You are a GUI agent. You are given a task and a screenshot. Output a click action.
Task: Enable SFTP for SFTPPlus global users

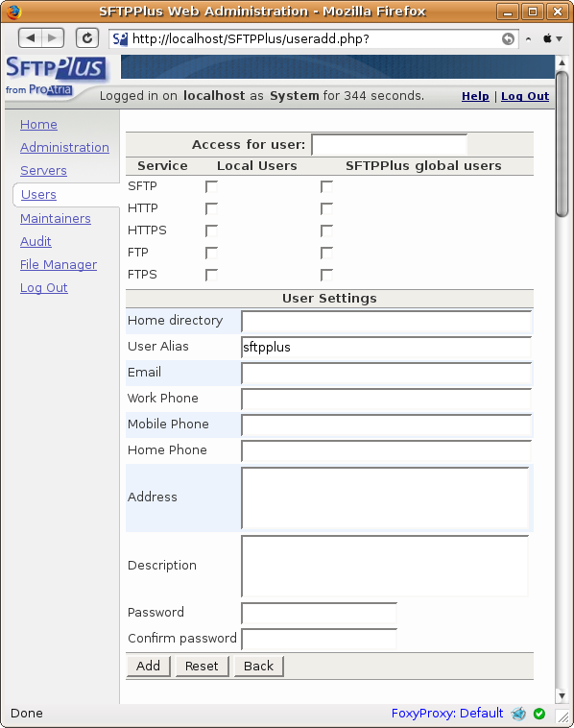[326, 186]
